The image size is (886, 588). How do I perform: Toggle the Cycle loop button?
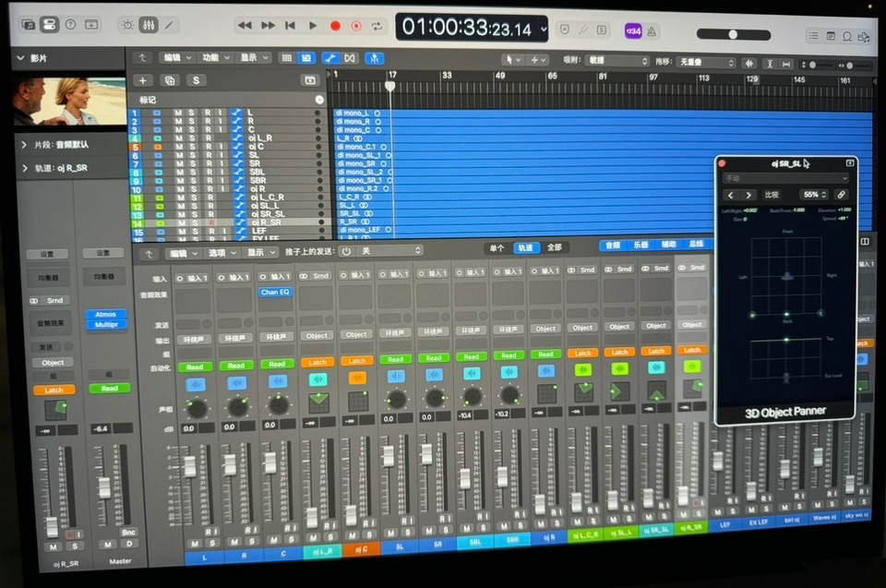(377, 26)
